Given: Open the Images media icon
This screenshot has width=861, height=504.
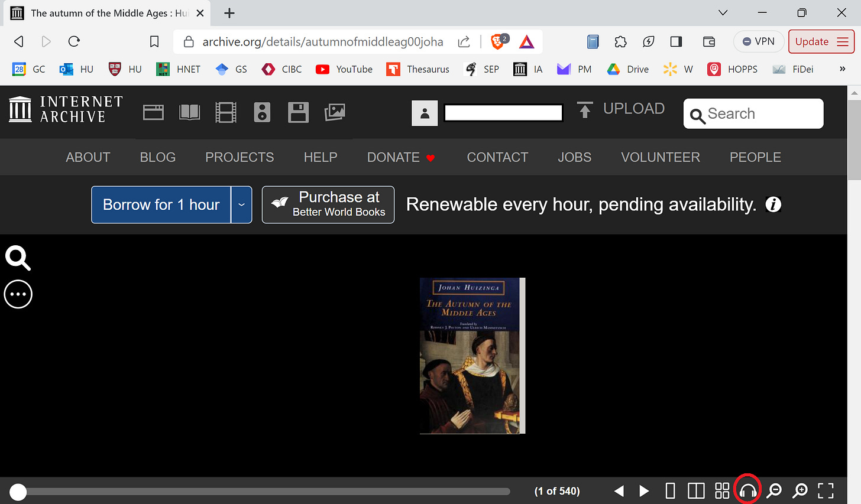Looking at the screenshot, I should [x=335, y=112].
